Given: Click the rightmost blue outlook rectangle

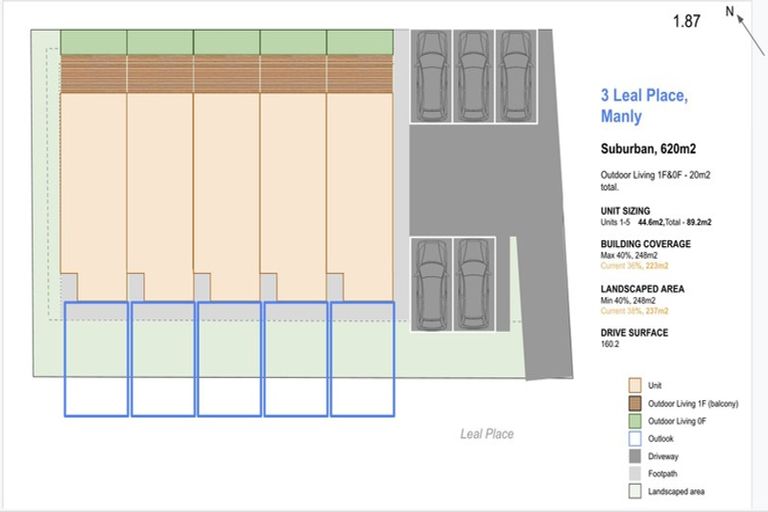Looking at the screenshot, I should tap(362, 358).
